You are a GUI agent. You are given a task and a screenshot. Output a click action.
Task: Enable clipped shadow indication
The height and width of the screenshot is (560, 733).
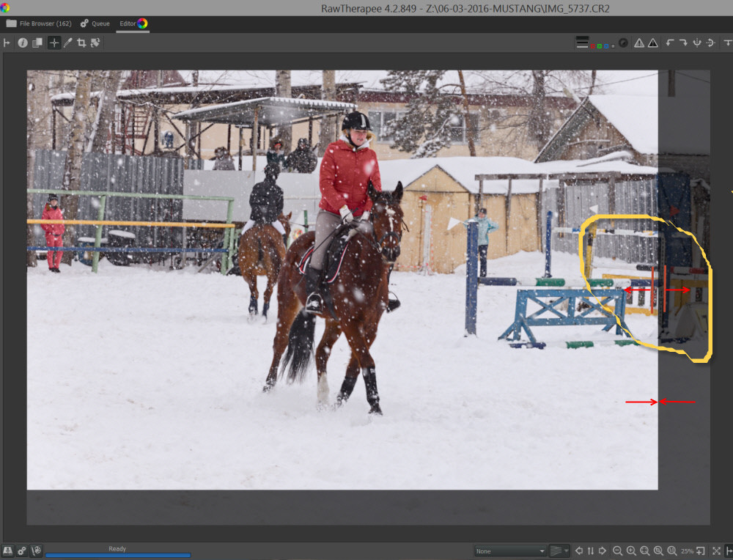pos(653,43)
